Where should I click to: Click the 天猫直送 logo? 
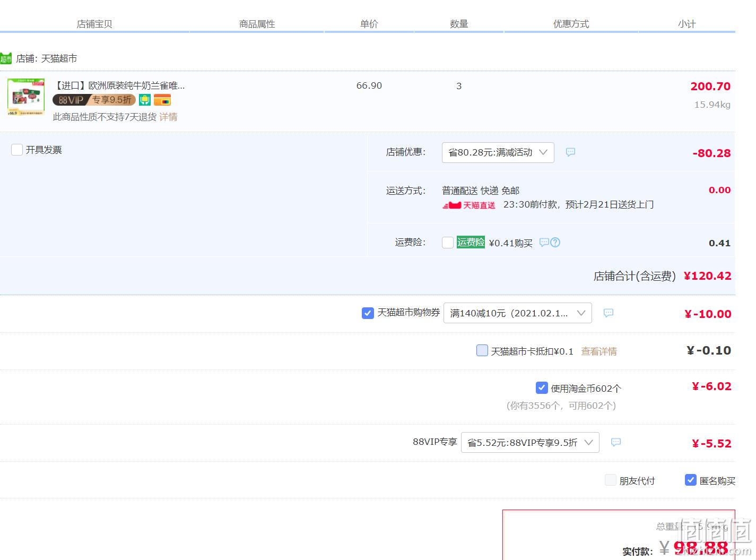click(469, 205)
